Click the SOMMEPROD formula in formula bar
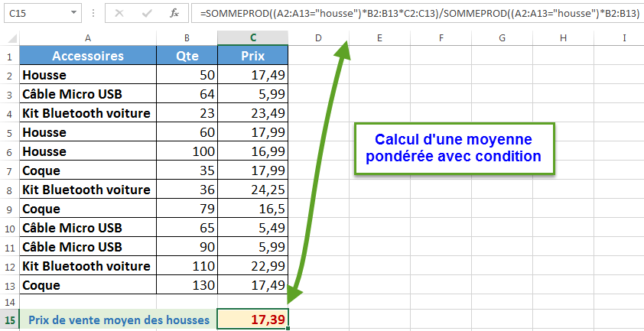This screenshot has width=644, height=331. point(420,13)
